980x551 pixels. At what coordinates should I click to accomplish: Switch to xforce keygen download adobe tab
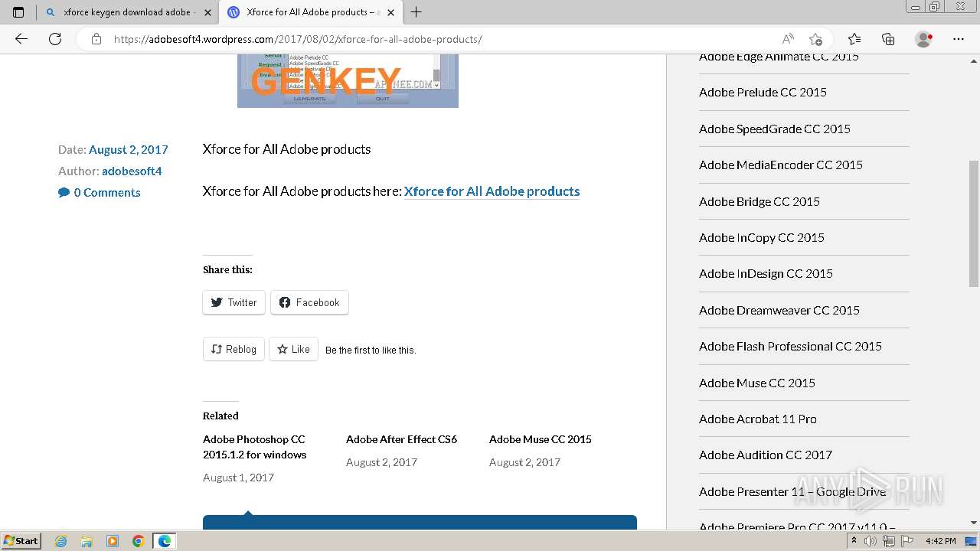click(127, 12)
